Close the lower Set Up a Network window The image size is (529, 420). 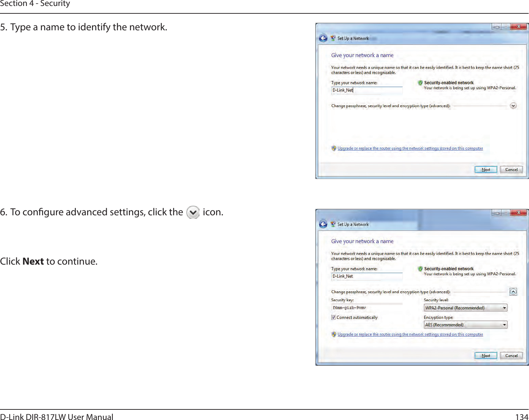tap(519, 212)
